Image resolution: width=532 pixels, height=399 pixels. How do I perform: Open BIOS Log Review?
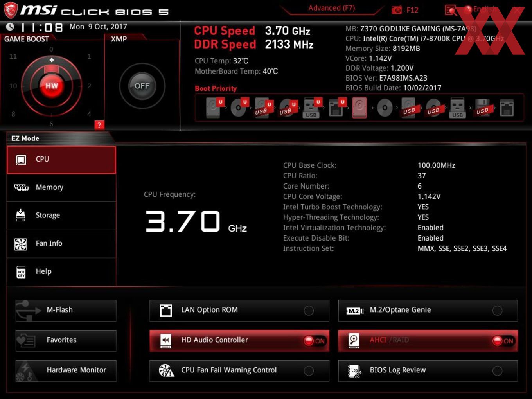[x=428, y=371]
